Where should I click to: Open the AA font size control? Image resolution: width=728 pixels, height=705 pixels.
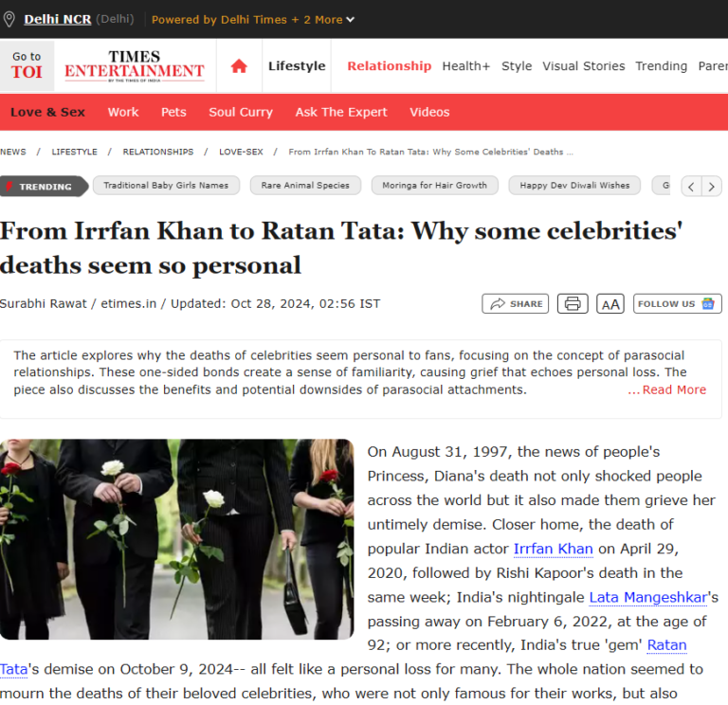point(610,304)
